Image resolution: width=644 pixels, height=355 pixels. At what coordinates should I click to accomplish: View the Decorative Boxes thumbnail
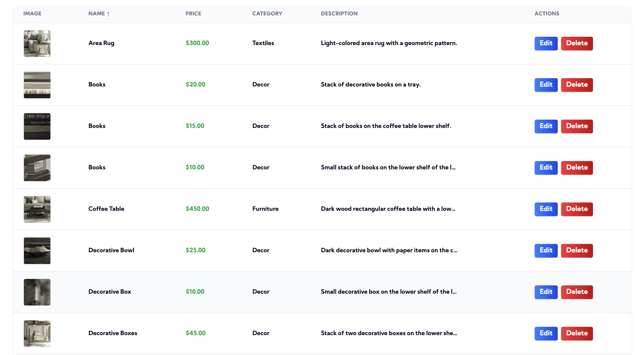coord(37,333)
